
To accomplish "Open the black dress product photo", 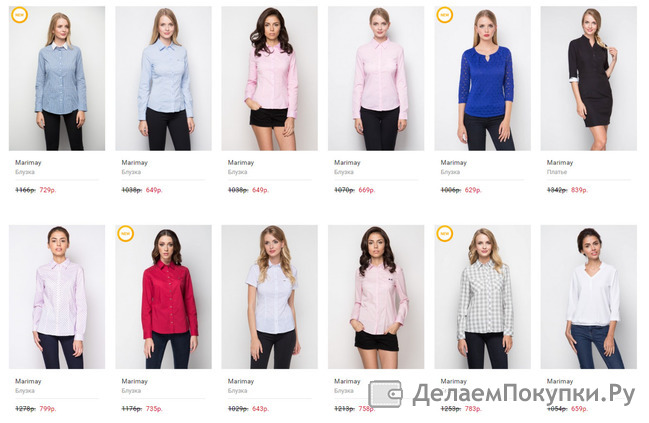I will pos(588,78).
